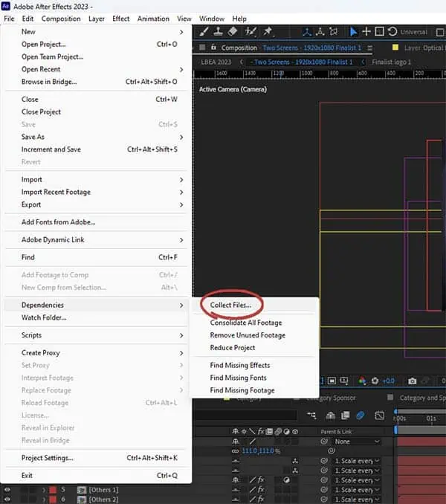Hide the Others 2 layer eye

tap(7, 500)
